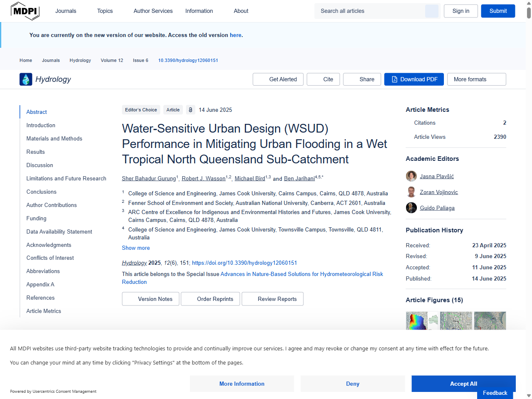Click the MDPI logo
This screenshot has width=532, height=399.
25,11
